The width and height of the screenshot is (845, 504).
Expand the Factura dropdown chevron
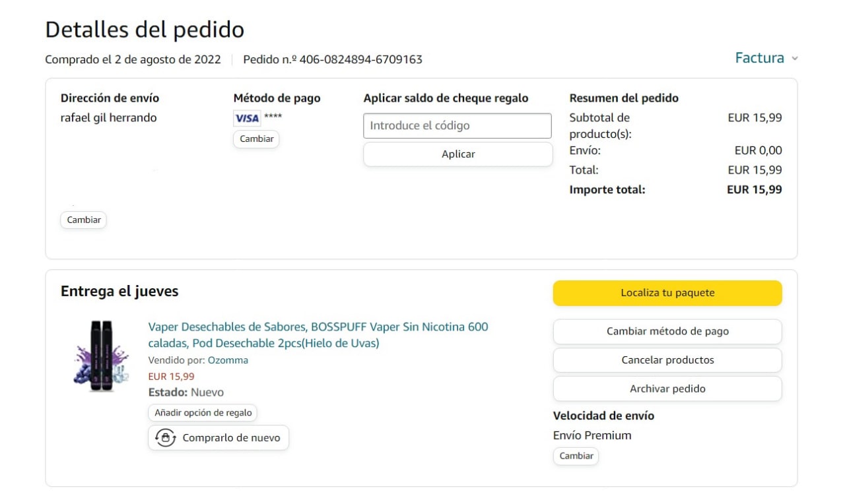click(x=795, y=59)
